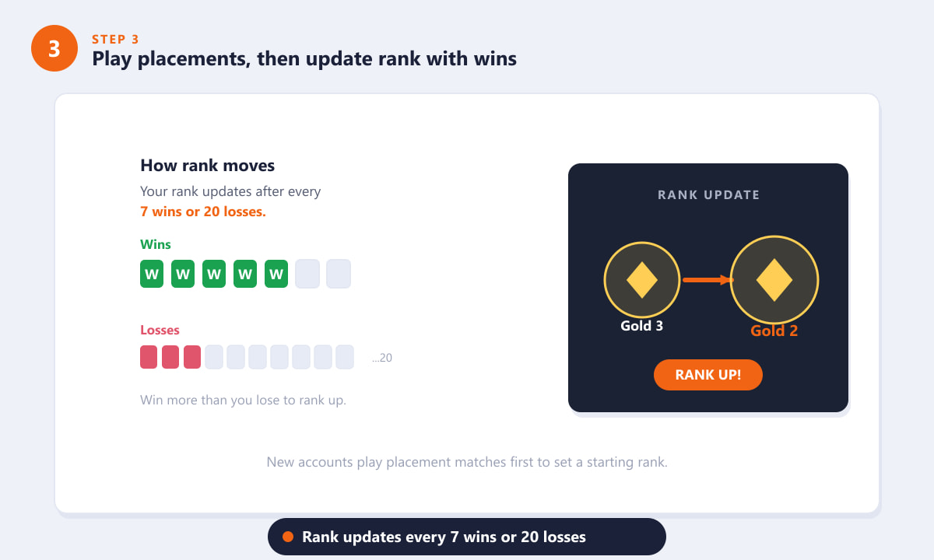The width and height of the screenshot is (934, 560).
Task: Click the fifth green W win box
Action: 276,274
